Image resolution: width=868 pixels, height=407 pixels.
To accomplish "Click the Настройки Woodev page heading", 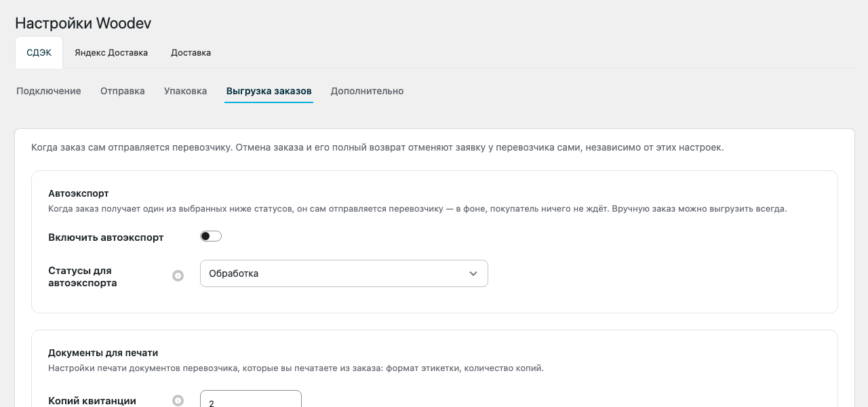I will pyautogui.click(x=83, y=23).
